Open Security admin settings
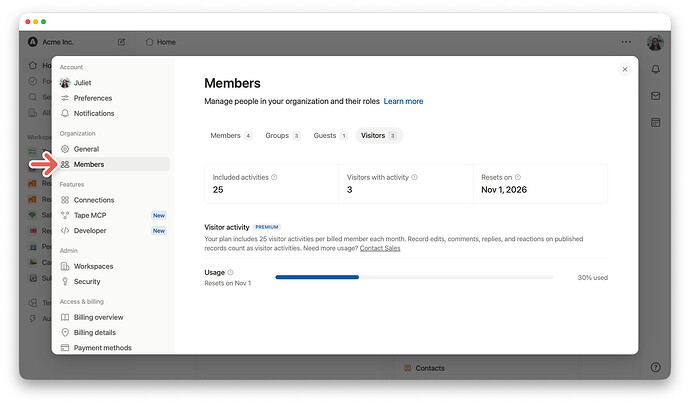Screen dimensions: 690x404 tap(114, 282)
